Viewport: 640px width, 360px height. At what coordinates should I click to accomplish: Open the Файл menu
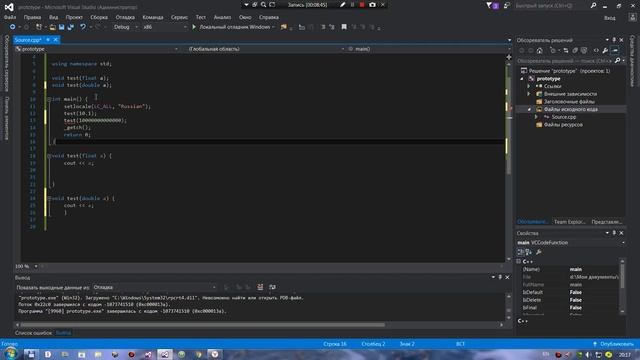point(10,17)
